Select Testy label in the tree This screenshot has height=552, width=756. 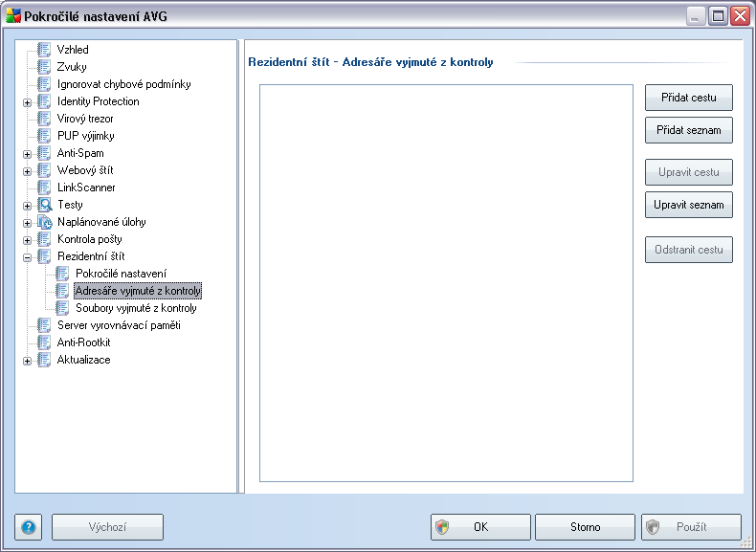click(x=70, y=205)
